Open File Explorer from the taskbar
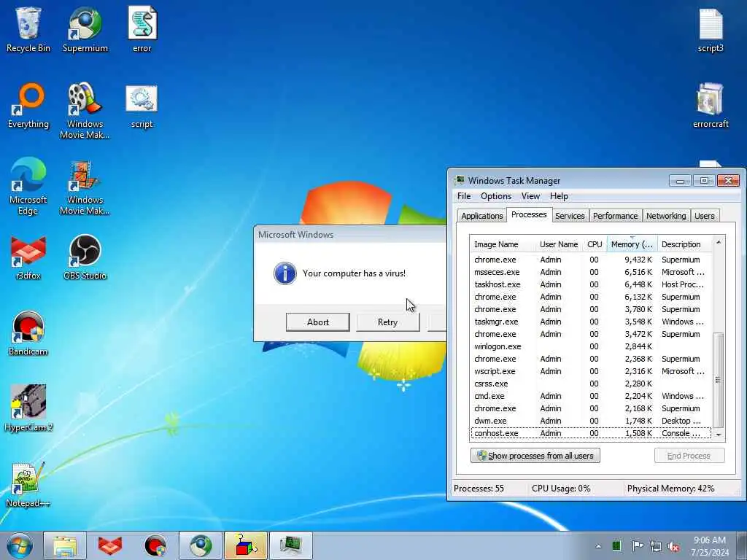747x560 pixels. [65, 545]
